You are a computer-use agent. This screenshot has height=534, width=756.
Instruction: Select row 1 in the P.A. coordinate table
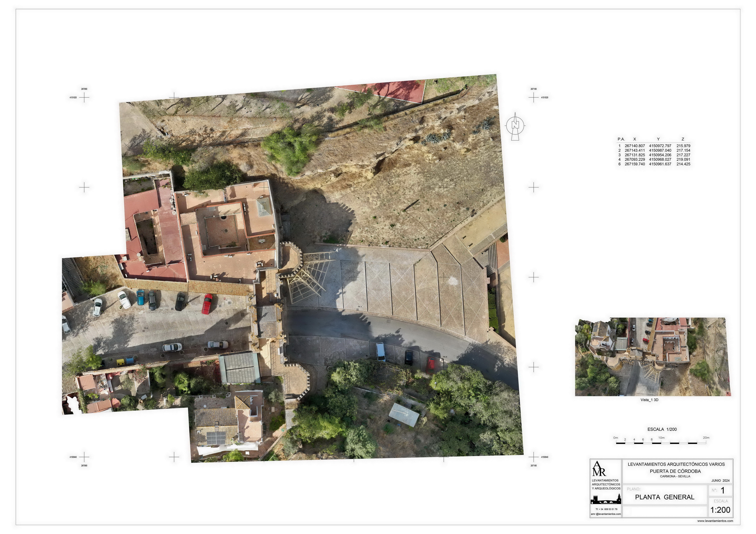pos(654,146)
